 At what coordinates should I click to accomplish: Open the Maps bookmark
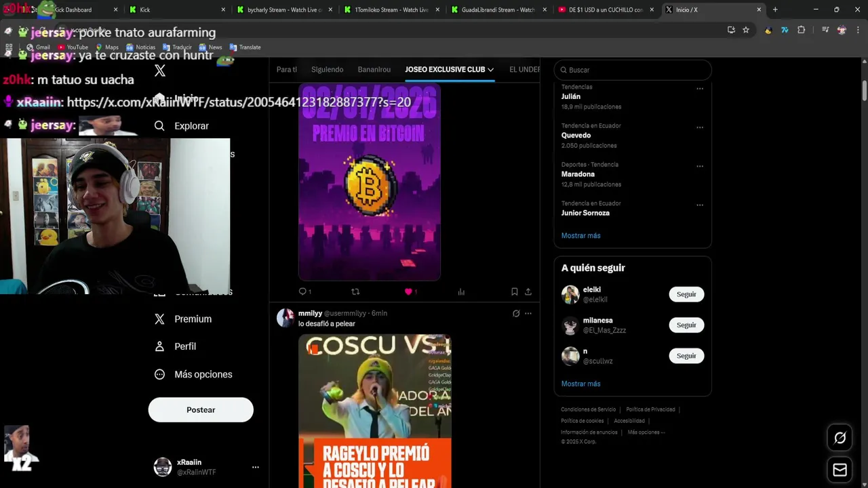click(x=107, y=47)
